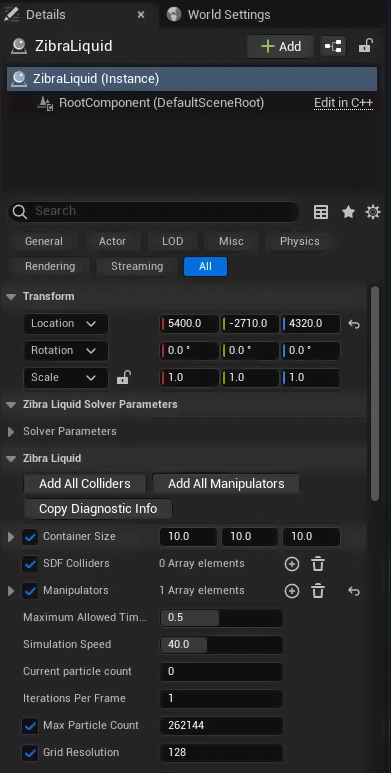The width and height of the screenshot is (391, 773).
Task: Add element to Manipulators array
Action: [292, 591]
